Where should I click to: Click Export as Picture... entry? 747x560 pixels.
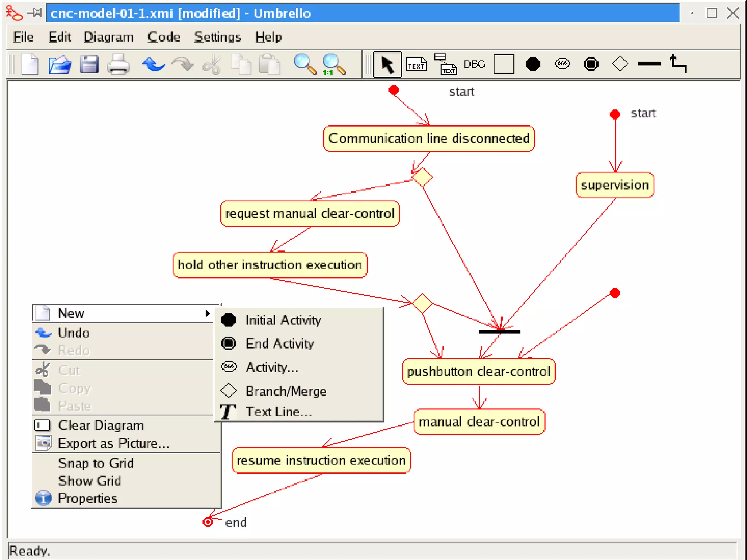[113, 444]
